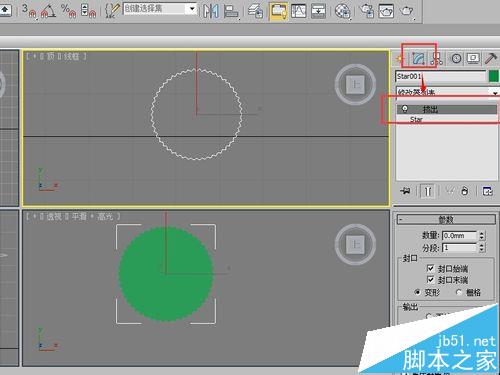The height and width of the screenshot is (375, 500).
Task: Click the 分段 segments field
Action: [460, 248]
